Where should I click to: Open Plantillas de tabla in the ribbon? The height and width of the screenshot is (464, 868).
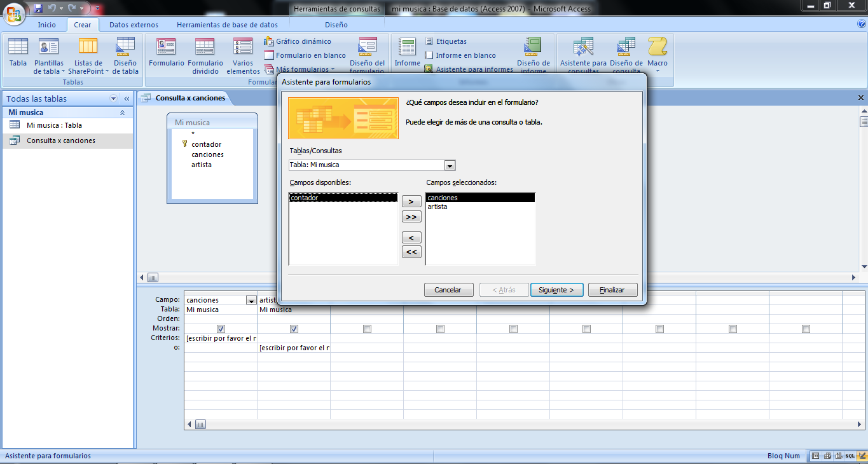[x=49, y=55]
